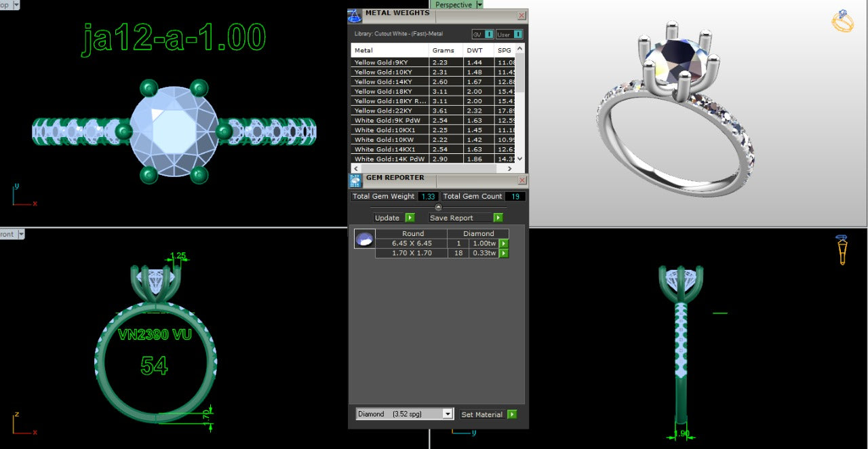
Task: Click the Gem Reporter panel icon
Action: pyautogui.click(x=355, y=180)
